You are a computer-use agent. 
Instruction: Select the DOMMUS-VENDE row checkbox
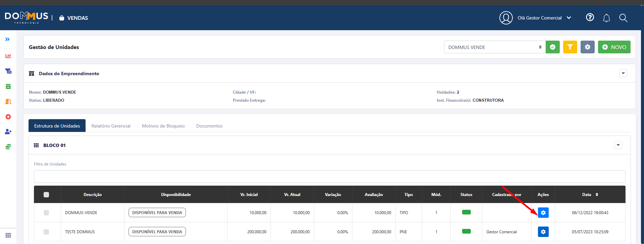click(46, 213)
